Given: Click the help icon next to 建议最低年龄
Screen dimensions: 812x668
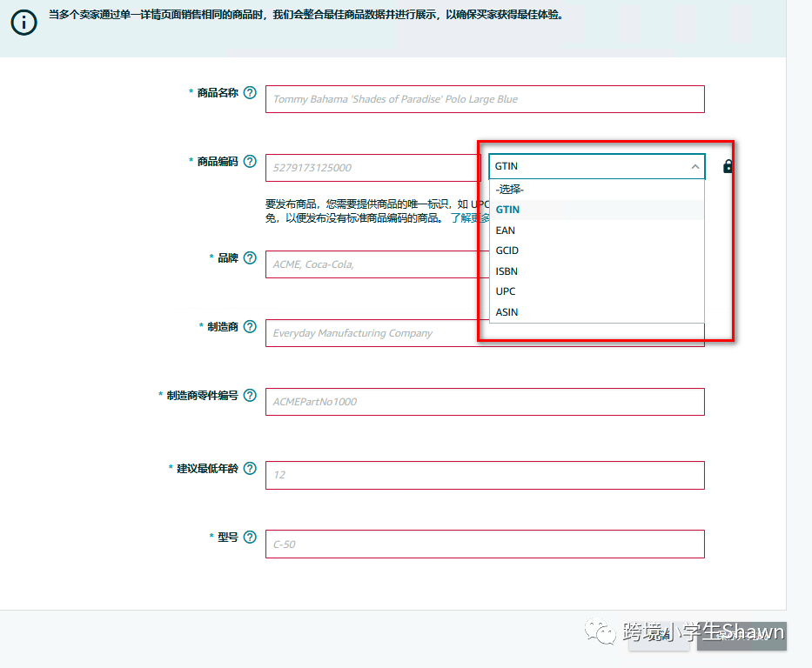Looking at the screenshot, I should tap(251, 468).
